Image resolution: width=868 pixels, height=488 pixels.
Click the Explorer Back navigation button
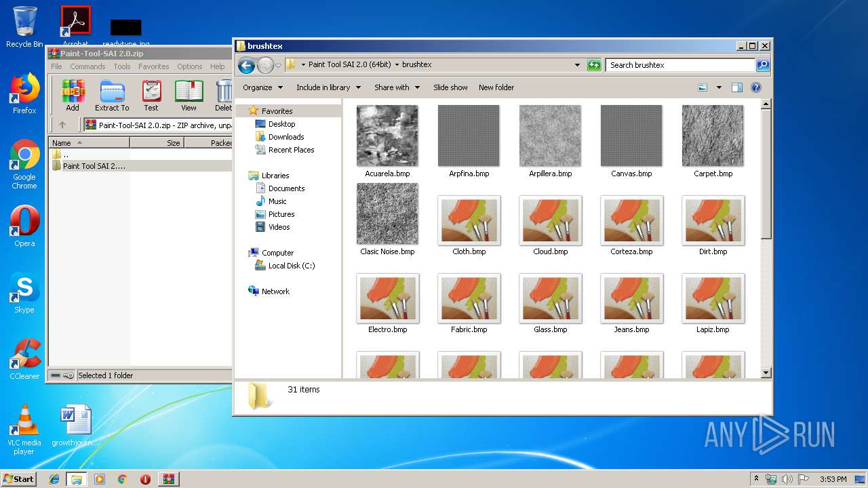246,65
